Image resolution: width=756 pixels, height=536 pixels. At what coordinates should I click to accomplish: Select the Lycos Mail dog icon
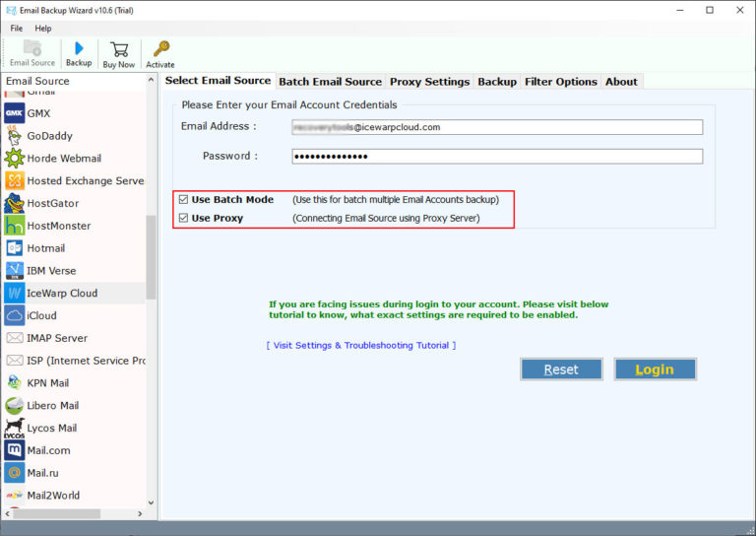15,428
